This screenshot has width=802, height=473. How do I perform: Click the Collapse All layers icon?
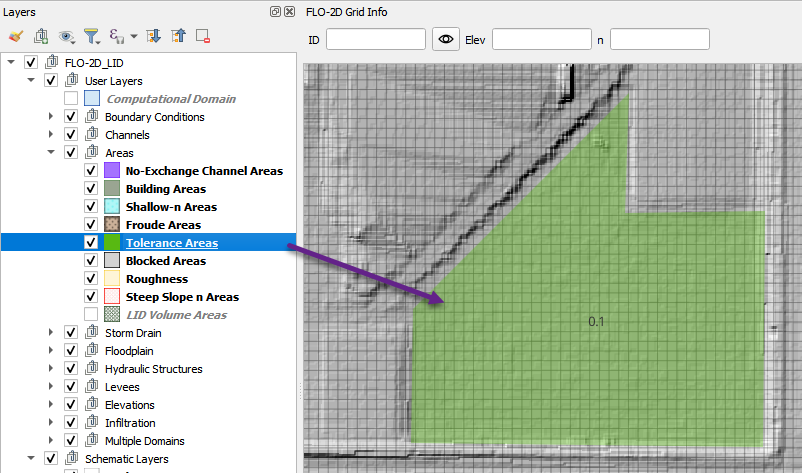[178, 37]
